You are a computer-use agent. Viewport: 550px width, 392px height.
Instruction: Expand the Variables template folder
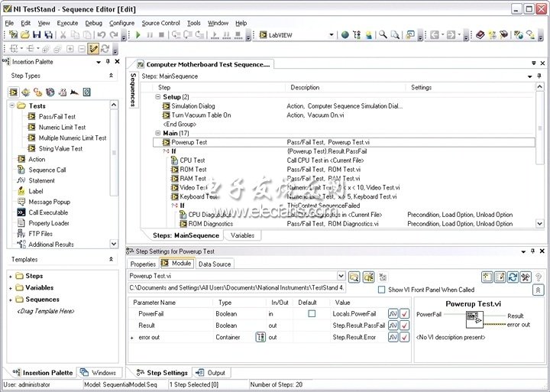11,288
